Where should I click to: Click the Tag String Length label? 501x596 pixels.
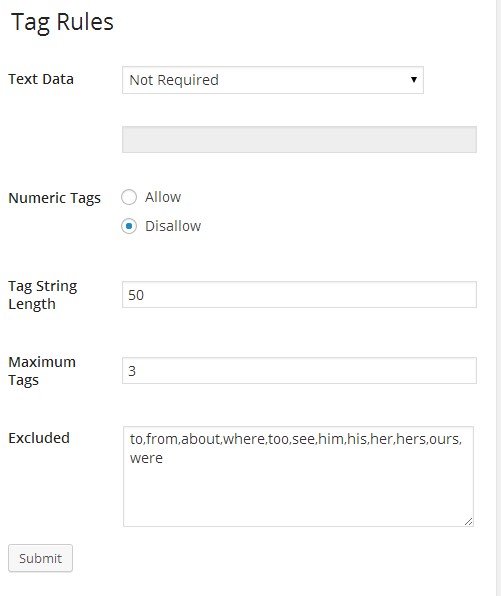pos(43,295)
